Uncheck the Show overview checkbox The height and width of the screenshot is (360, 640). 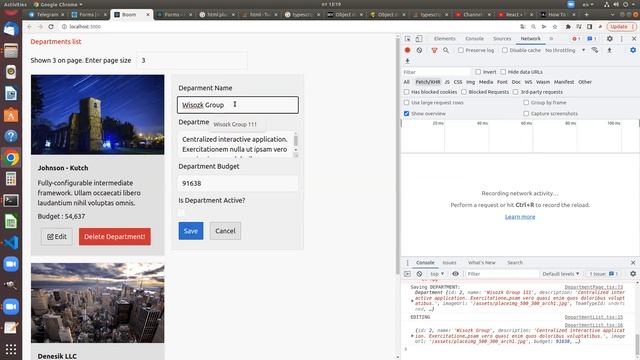[407, 113]
